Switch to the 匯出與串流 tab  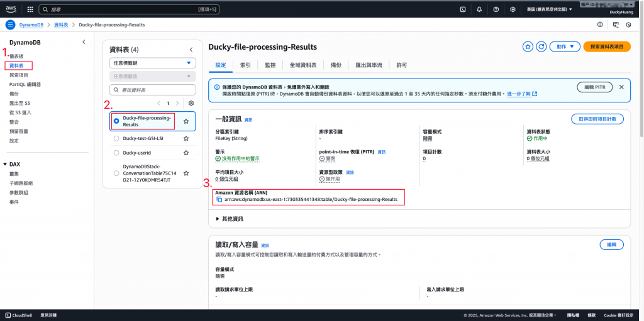click(369, 65)
